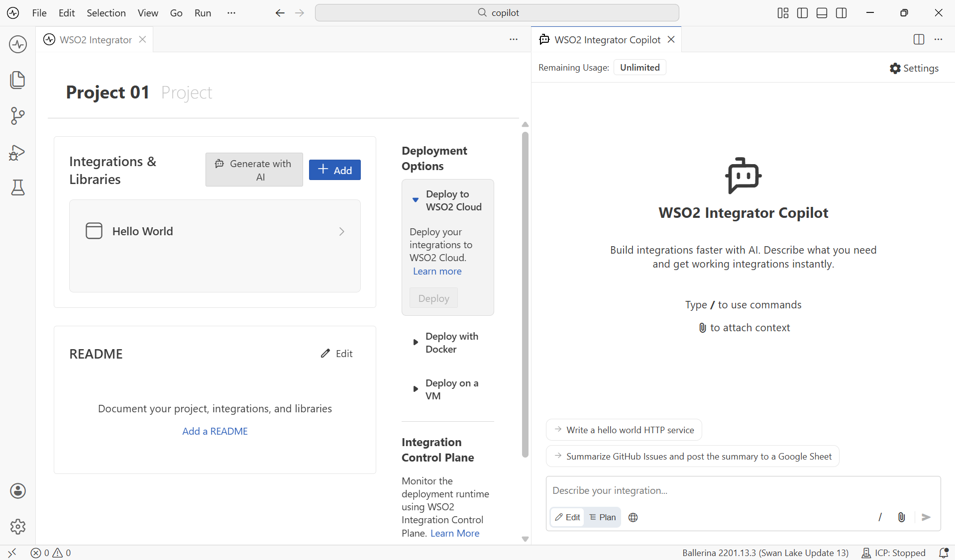Click the WSO2 app logo icon
The image size is (955, 560).
pyautogui.click(x=13, y=13)
